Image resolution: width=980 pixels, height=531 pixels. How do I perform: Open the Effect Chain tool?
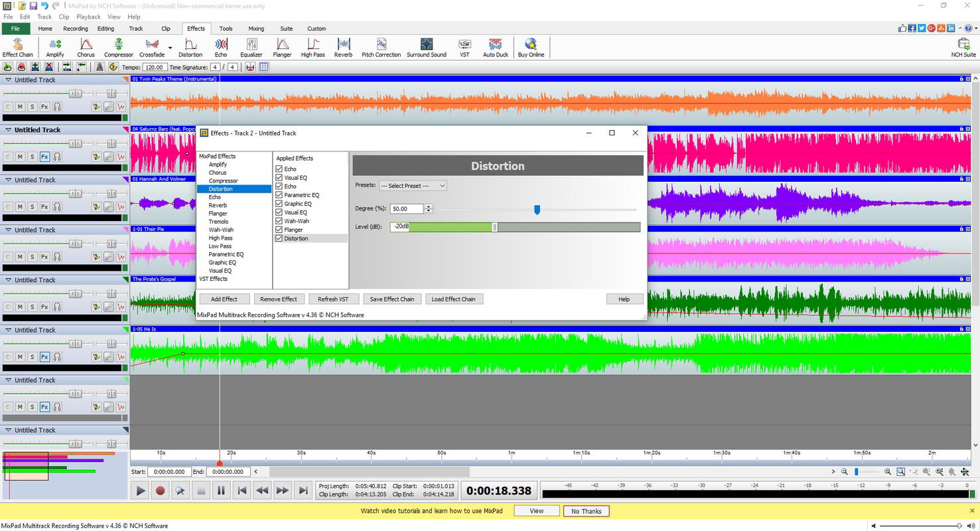pos(17,47)
